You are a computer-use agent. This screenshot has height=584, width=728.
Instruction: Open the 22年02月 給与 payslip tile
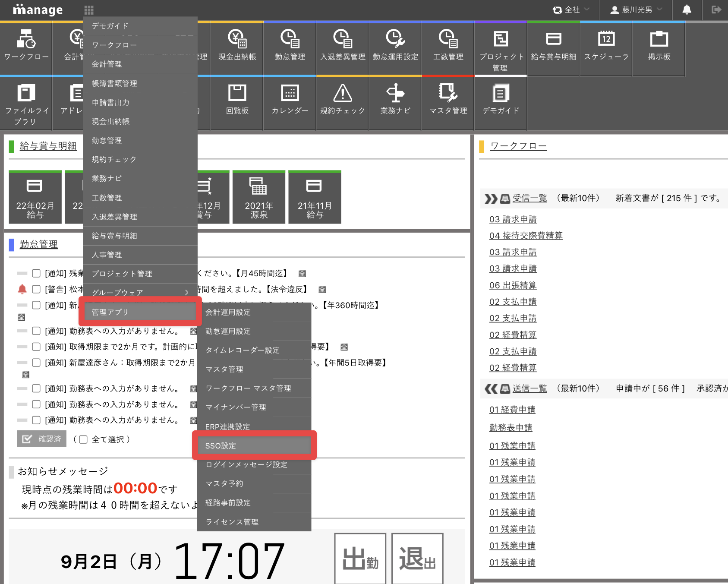click(35, 197)
